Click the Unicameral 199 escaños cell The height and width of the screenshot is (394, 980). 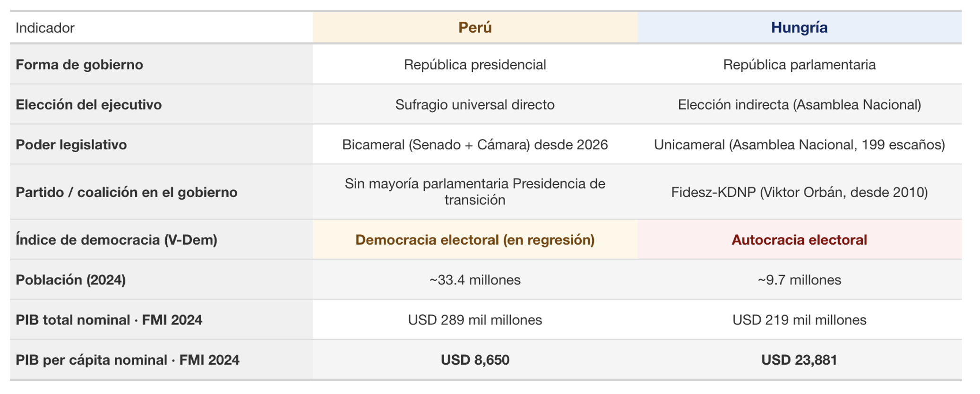(799, 145)
